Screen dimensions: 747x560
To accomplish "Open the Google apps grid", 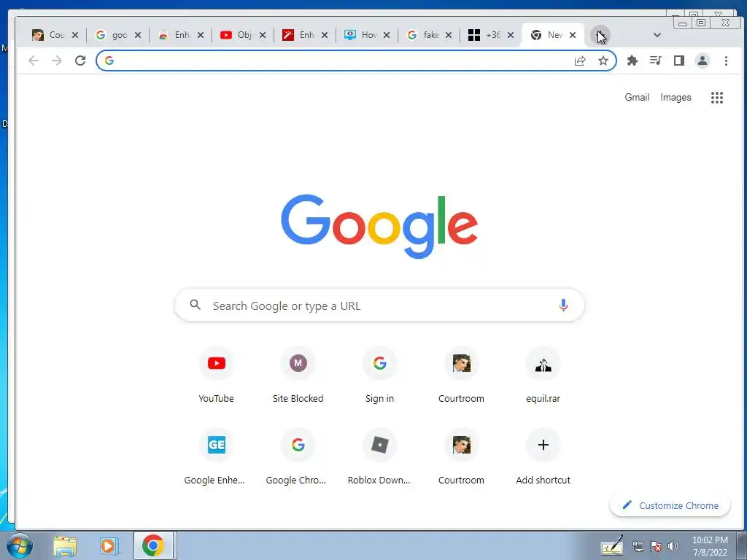I will tap(717, 98).
